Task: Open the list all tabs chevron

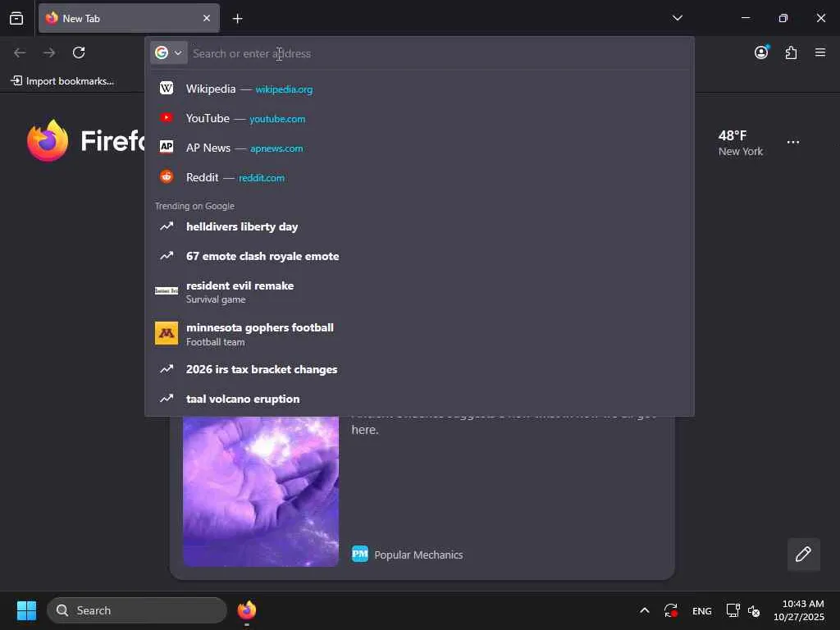Action: 677,18
